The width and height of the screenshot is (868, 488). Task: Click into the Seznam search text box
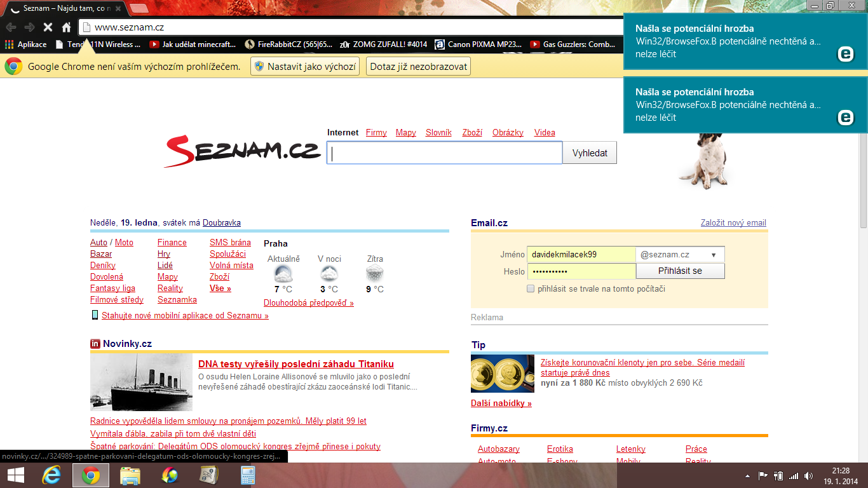[445, 153]
